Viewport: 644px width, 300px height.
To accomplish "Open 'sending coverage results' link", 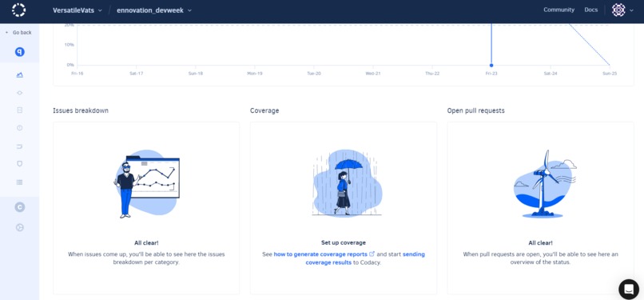I will (365, 258).
